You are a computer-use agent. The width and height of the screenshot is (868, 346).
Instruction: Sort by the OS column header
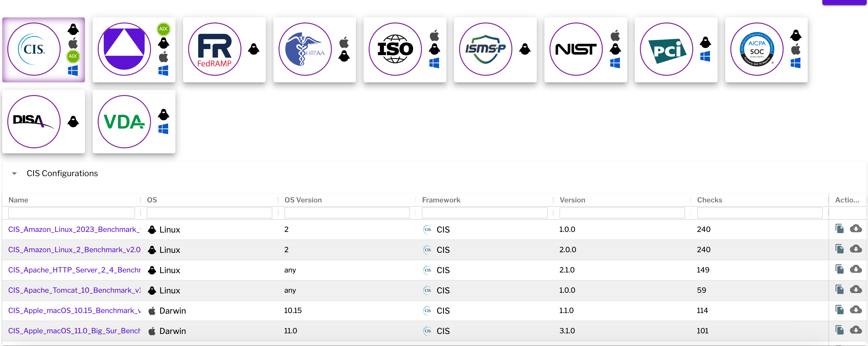(x=152, y=200)
